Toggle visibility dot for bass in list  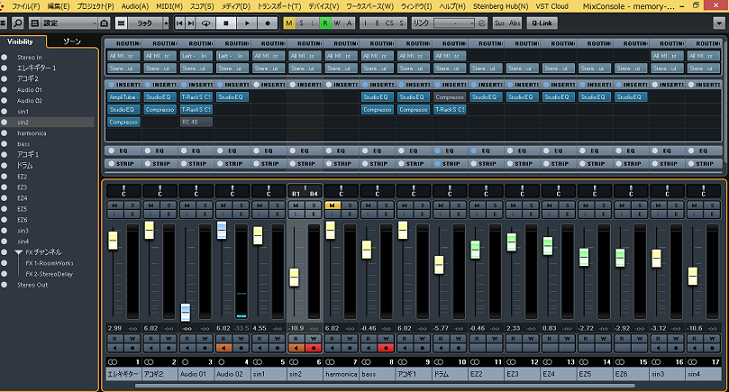pos(4,144)
